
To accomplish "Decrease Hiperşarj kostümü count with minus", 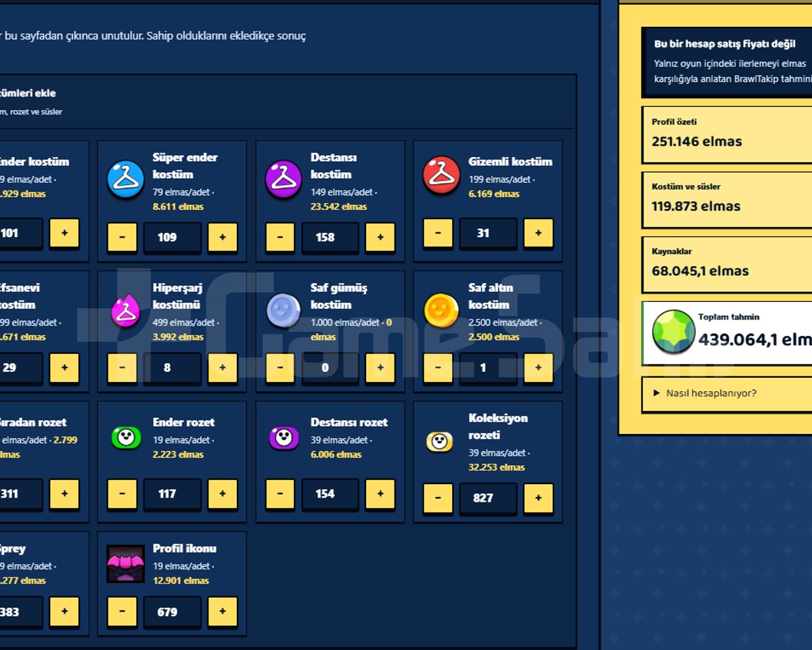I will click(x=122, y=368).
